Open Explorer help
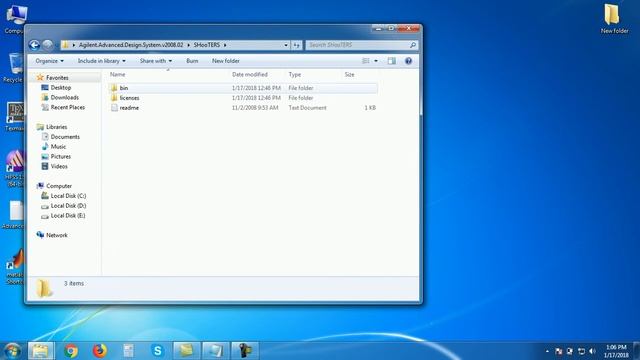This screenshot has height=360, width=640. [408, 61]
